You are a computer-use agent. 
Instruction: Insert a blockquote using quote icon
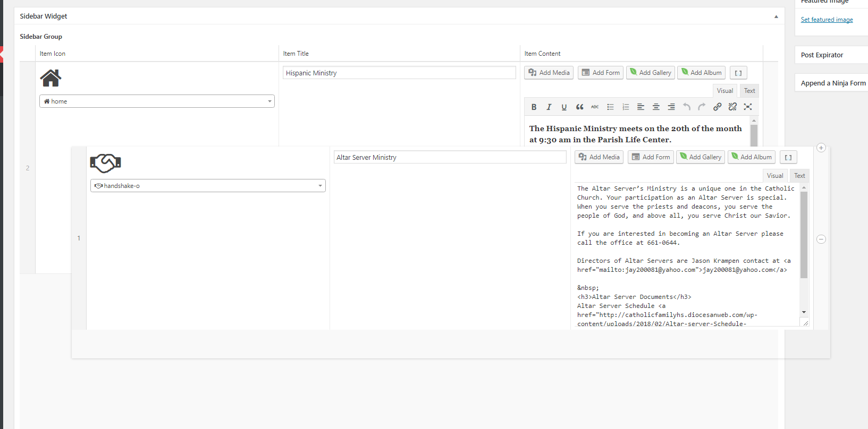coord(579,107)
